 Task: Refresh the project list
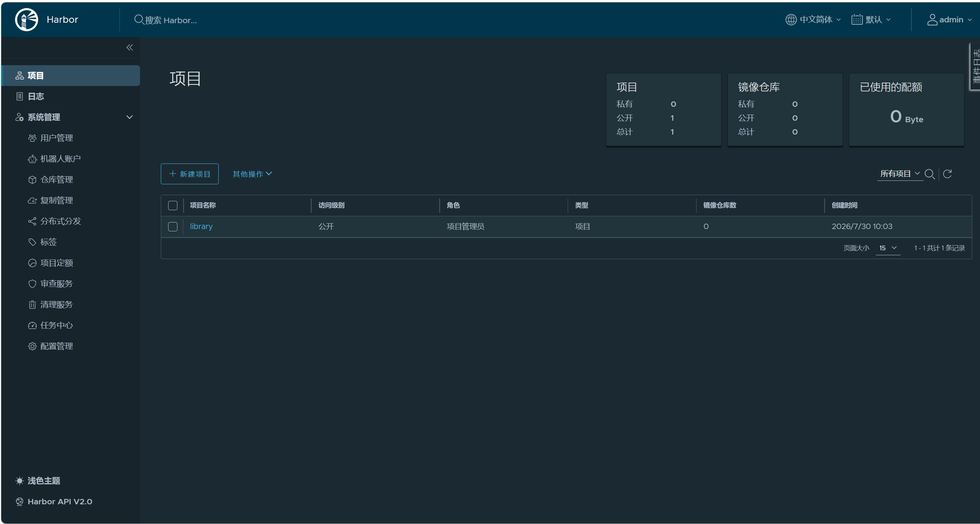tap(947, 174)
